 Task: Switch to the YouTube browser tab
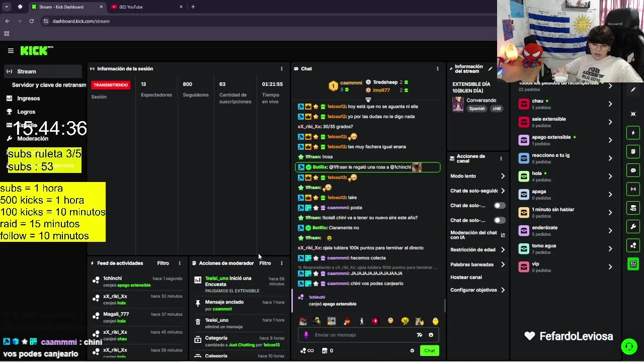[146, 7]
